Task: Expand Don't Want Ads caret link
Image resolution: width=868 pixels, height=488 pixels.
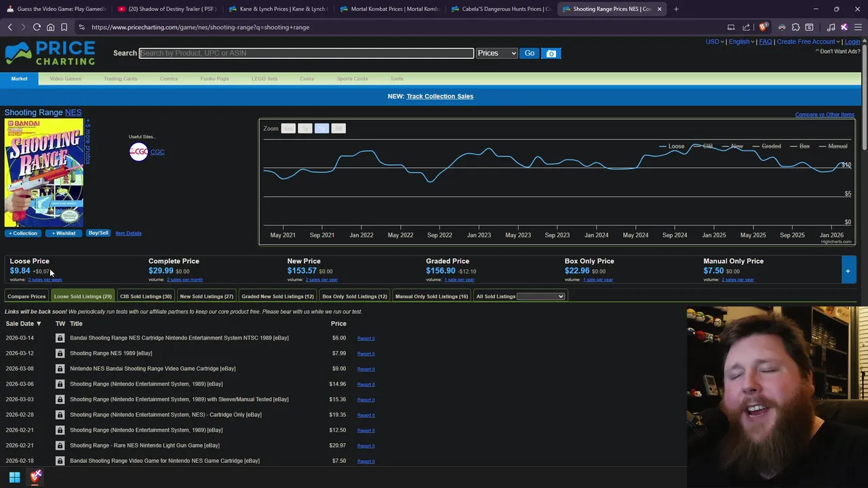Action: pyautogui.click(x=840, y=52)
